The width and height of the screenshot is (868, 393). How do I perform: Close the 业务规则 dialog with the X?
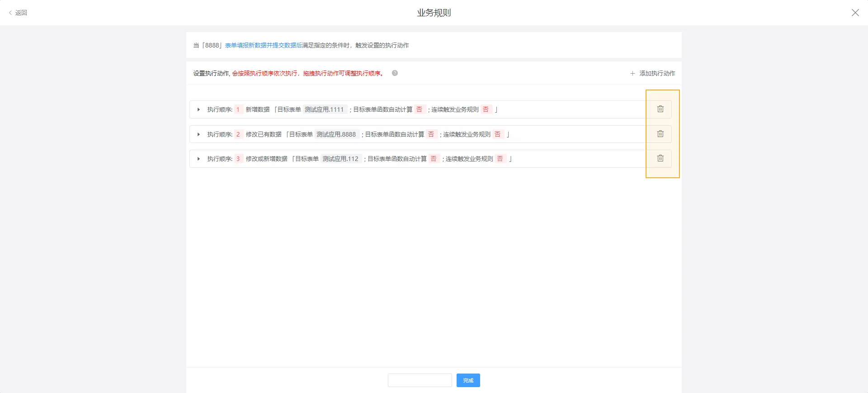855,13
